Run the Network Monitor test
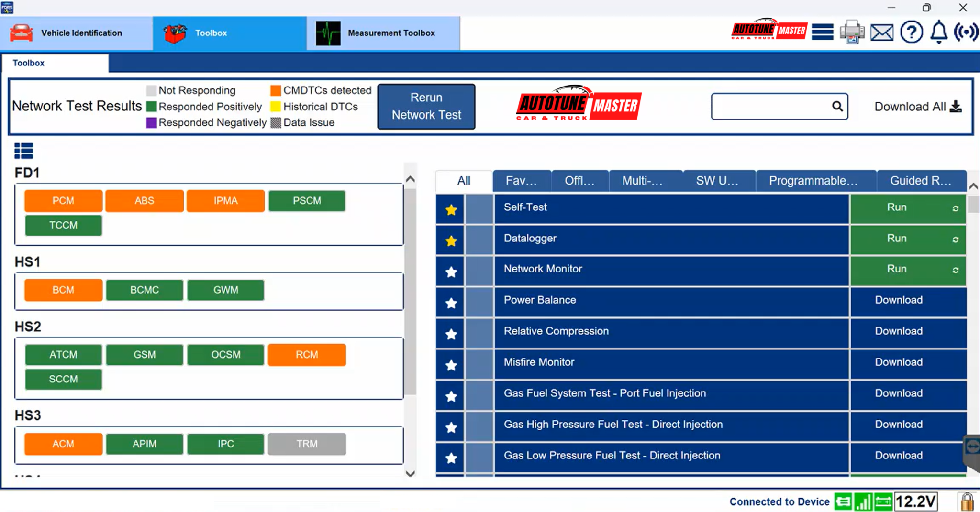 pos(897,269)
